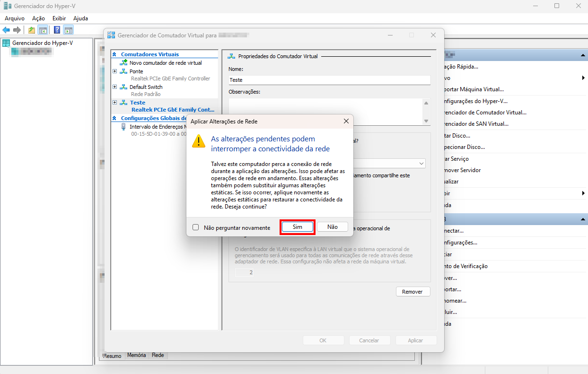Open the Exibir menu

[59, 18]
